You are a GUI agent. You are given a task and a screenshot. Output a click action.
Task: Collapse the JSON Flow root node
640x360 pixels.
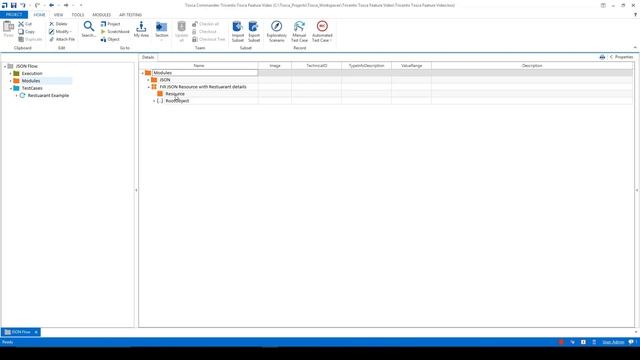[x=5, y=66]
